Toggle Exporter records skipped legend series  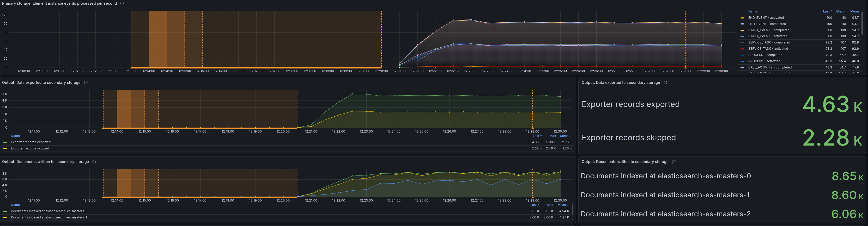coord(30,148)
